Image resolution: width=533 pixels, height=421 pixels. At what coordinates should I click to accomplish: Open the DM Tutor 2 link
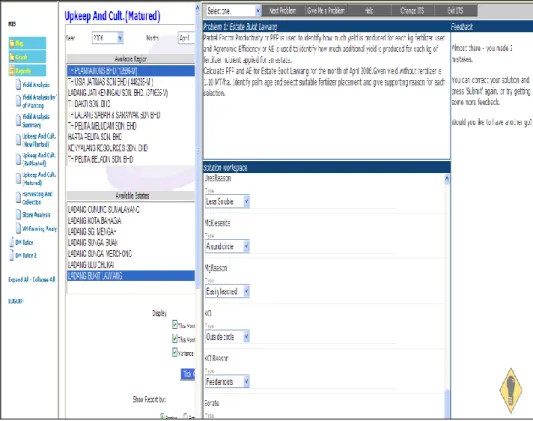tap(26, 255)
